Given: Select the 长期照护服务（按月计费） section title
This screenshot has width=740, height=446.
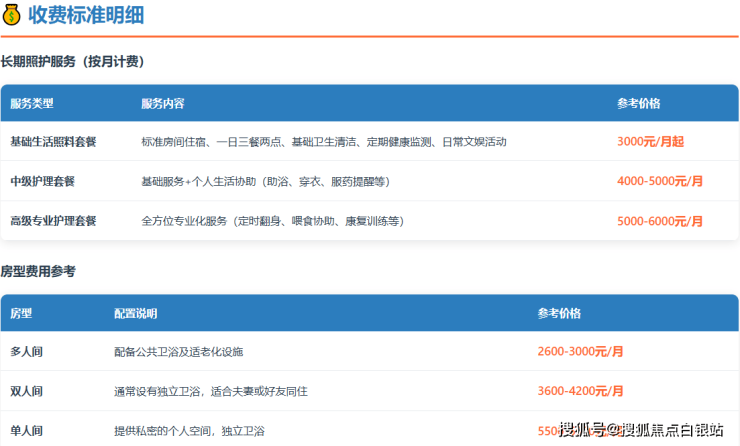Looking at the screenshot, I should click(72, 62).
